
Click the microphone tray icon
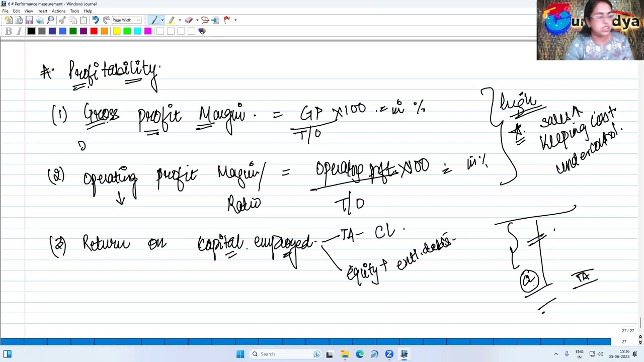point(567,354)
